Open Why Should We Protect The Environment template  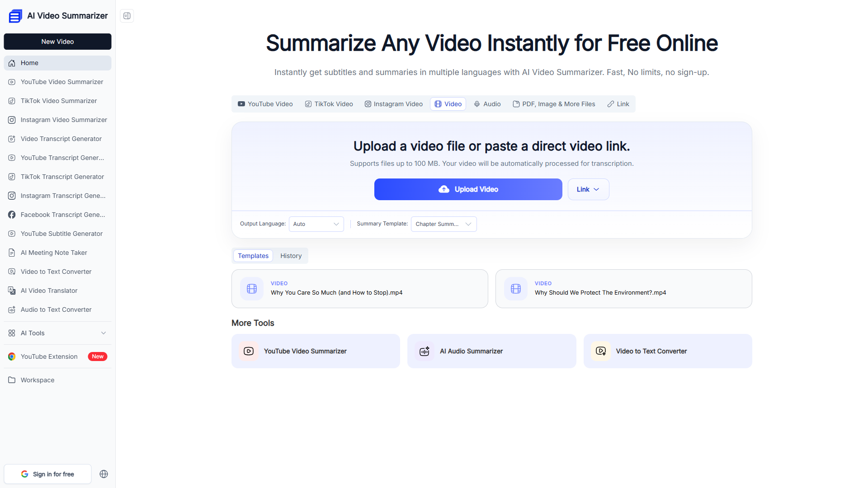(x=623, y=289)
